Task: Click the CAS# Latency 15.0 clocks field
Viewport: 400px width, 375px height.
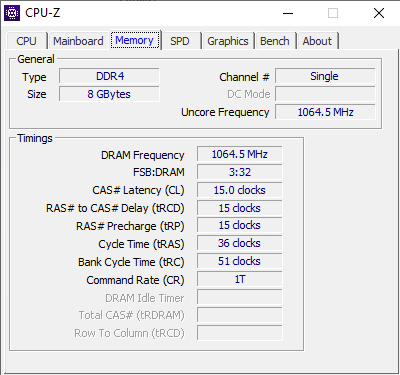Action: [x=240, y=190]
